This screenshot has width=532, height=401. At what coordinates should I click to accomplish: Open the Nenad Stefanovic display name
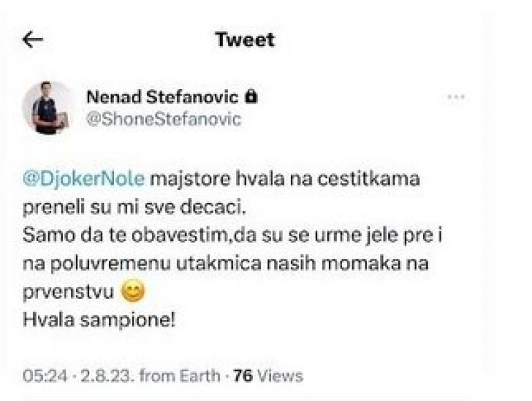(162, 97)
